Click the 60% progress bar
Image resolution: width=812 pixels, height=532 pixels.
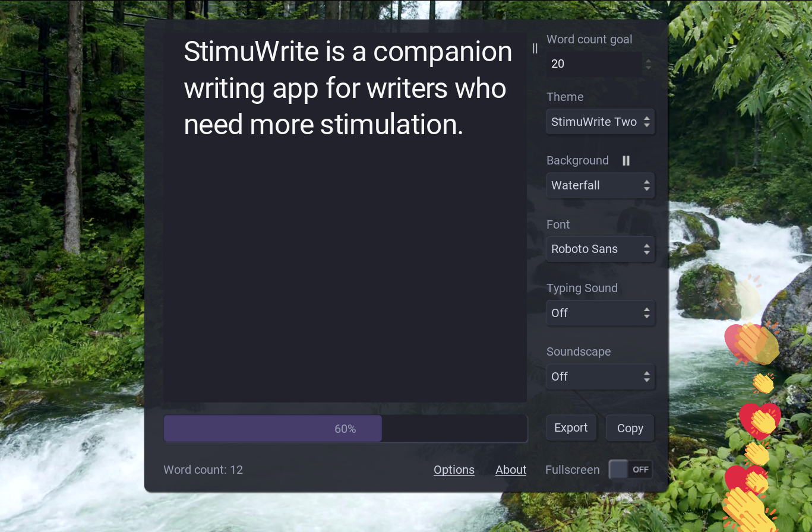click(x=346, y=429)
